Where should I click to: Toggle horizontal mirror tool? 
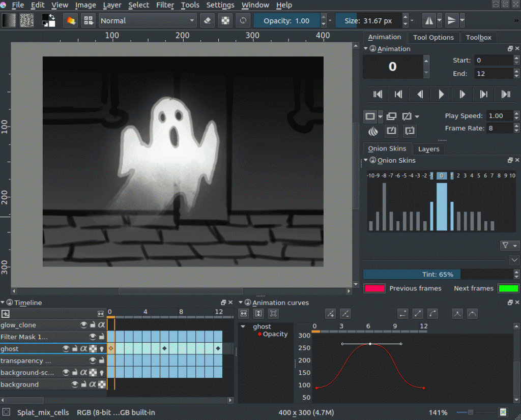pyautogui.click(x=429, y=20)
